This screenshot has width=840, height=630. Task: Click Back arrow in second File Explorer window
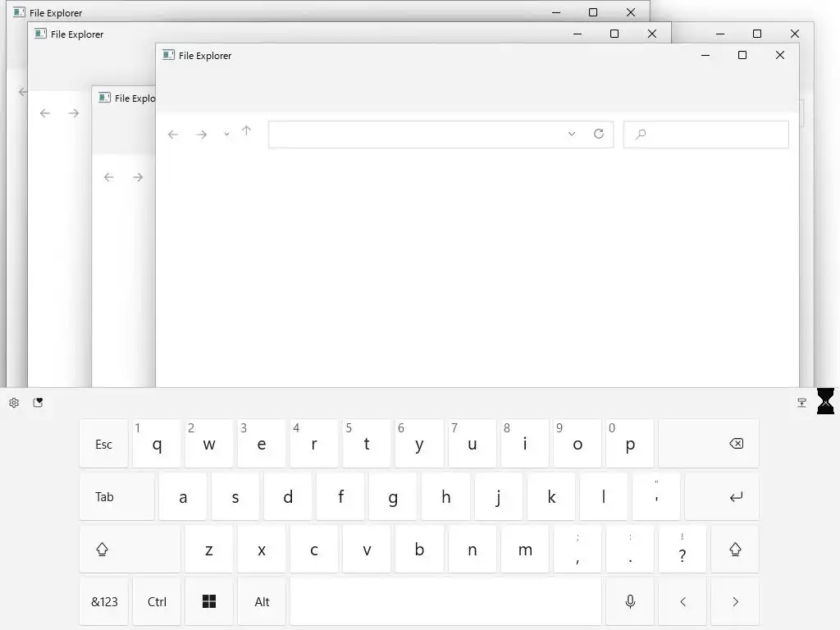point(45,113)
